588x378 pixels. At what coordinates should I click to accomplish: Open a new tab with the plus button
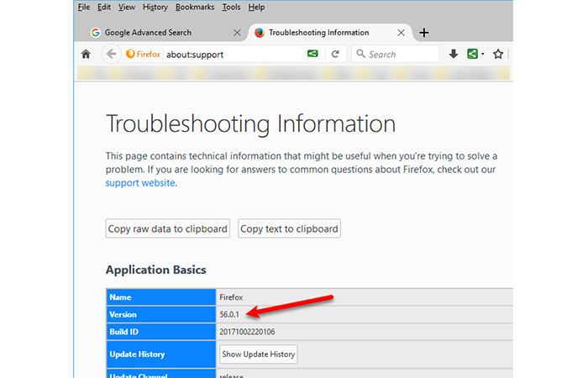click(x=424, y=33)
